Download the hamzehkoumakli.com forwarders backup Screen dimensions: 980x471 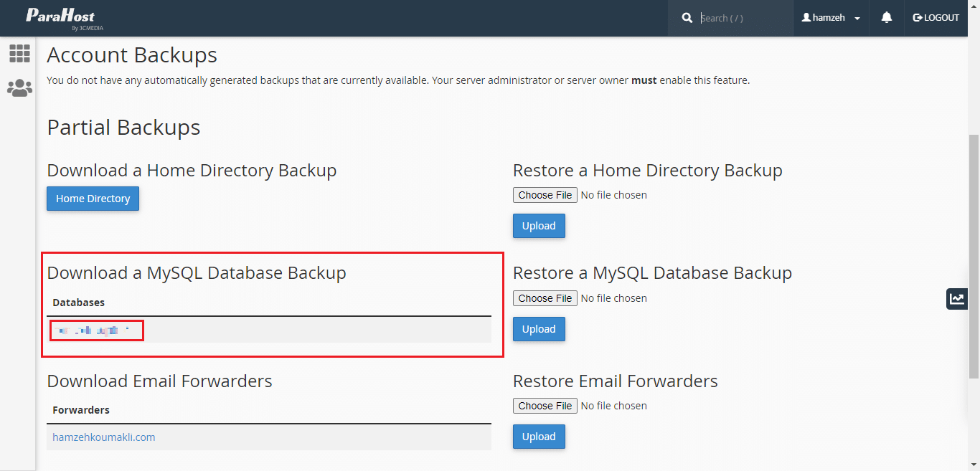click(x=104, y=437)
